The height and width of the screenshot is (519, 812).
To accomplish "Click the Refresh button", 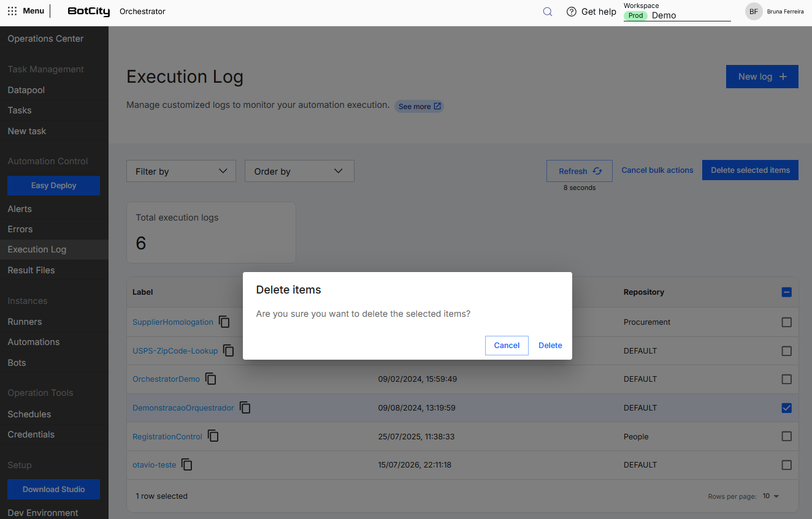I will [x=580, y=171].
